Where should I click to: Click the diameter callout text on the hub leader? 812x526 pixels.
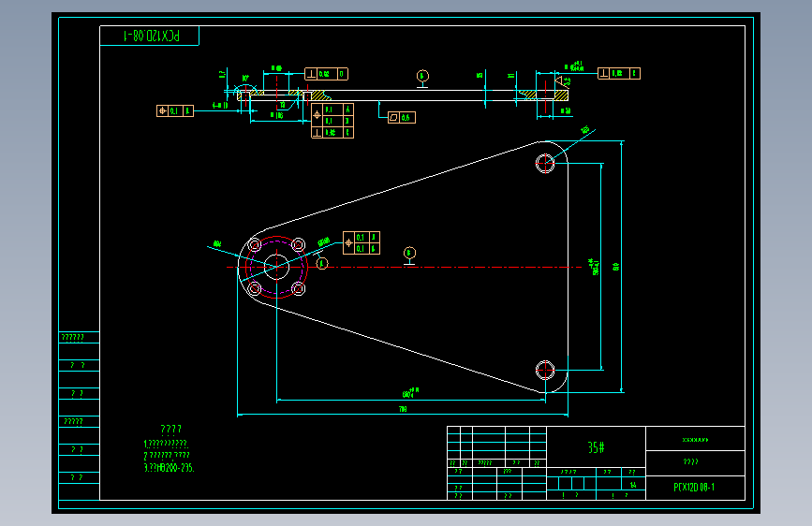pyautogui.click(x=324, y=241)
